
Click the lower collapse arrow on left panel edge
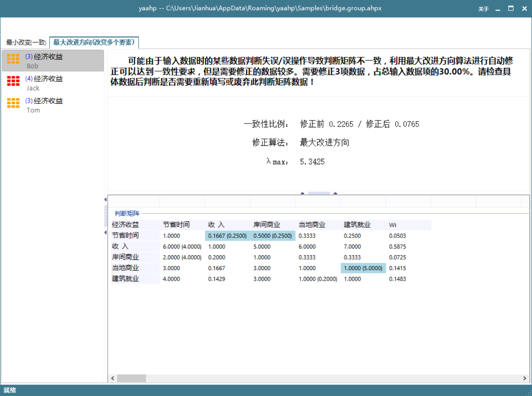point(105,232)
